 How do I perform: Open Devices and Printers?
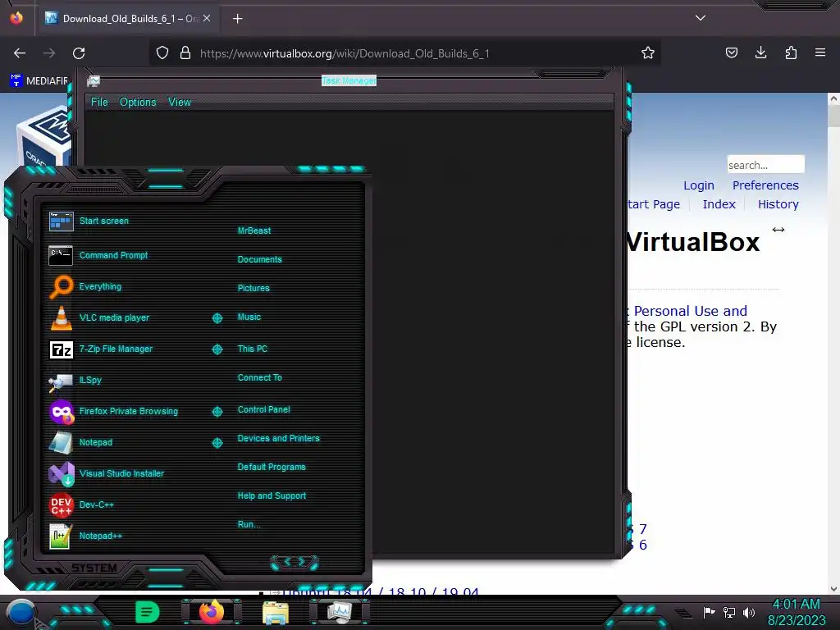click(x=278, y=438)
